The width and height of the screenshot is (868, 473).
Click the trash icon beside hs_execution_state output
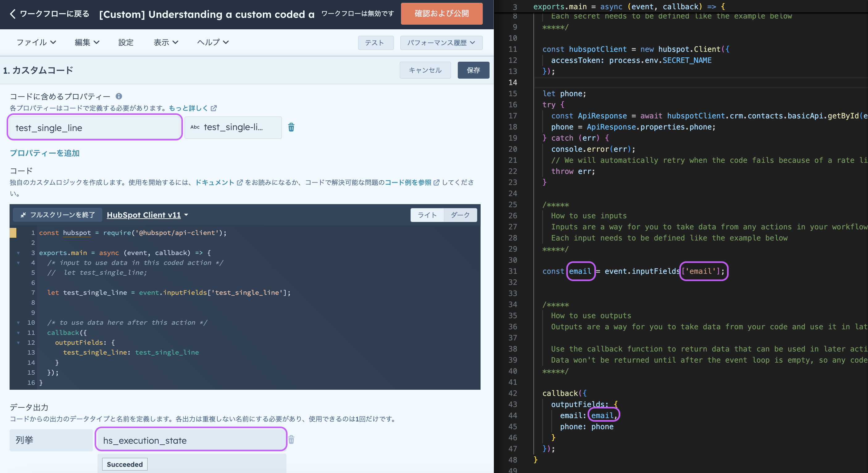(291, 440)
